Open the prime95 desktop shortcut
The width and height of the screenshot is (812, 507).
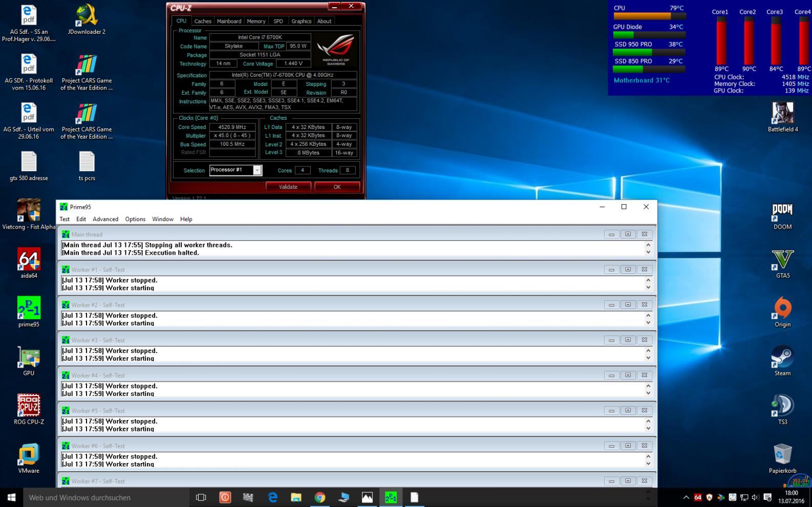pyautogui.click(x=29, y=312)
